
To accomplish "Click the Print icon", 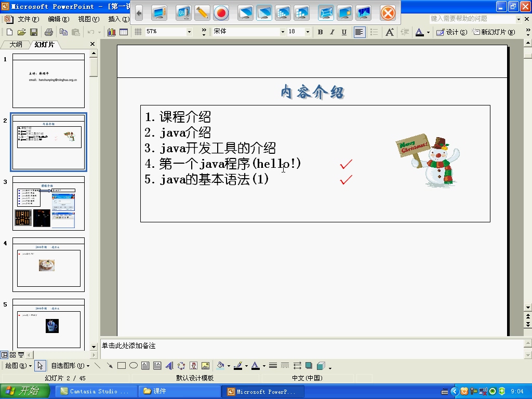I will coord(49,32).
